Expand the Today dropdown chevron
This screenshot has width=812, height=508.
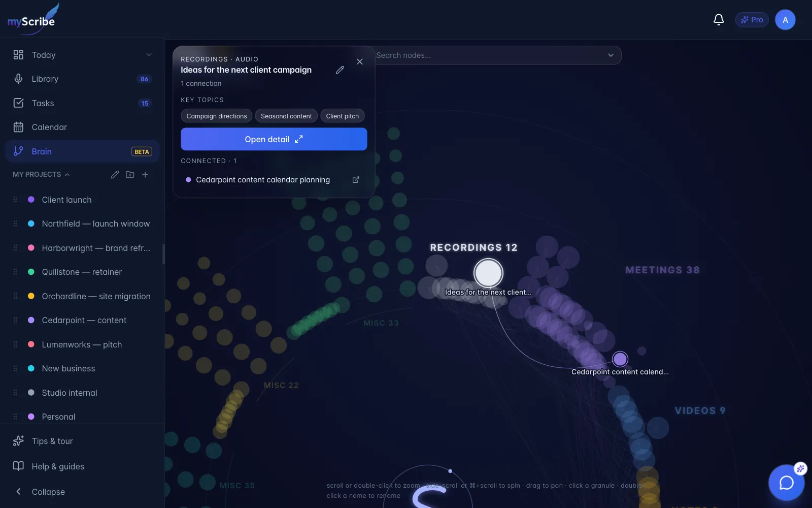(x=149, y=55)
